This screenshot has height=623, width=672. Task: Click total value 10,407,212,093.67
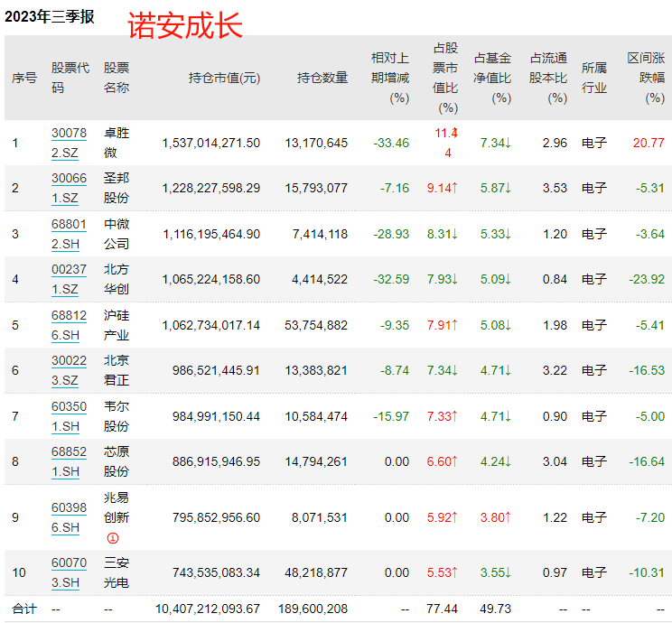click(x=208, y=609)
